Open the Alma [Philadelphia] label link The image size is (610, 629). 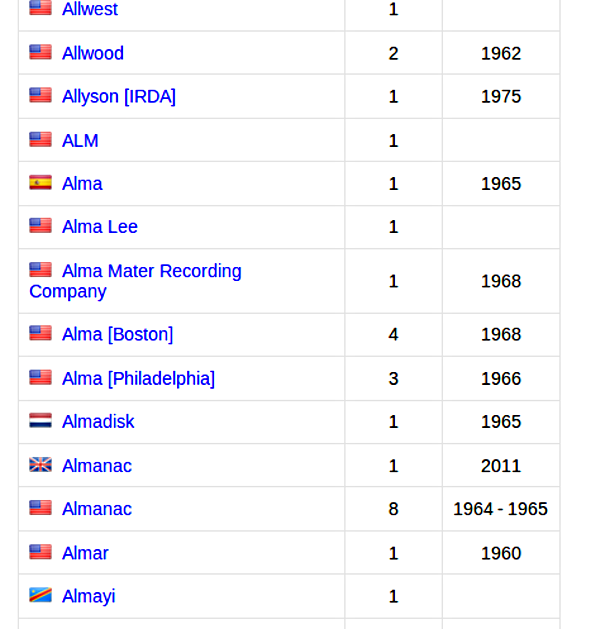pos(138,378)
